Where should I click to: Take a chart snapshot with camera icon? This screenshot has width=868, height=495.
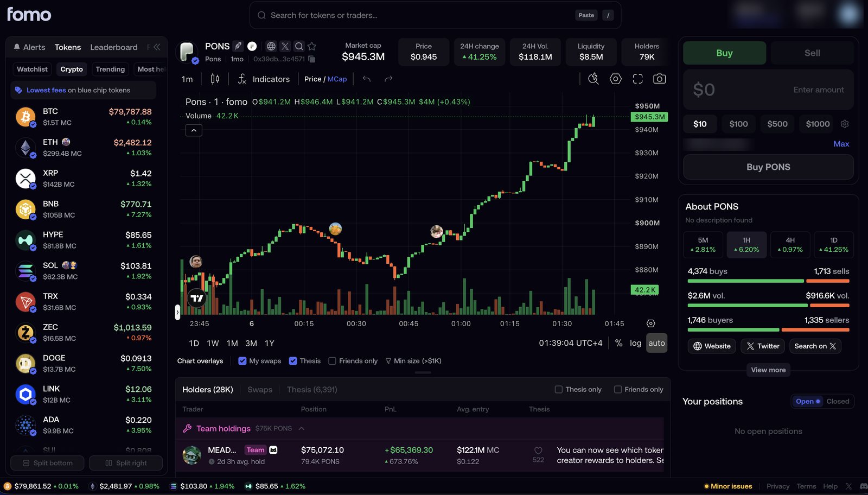659,79
